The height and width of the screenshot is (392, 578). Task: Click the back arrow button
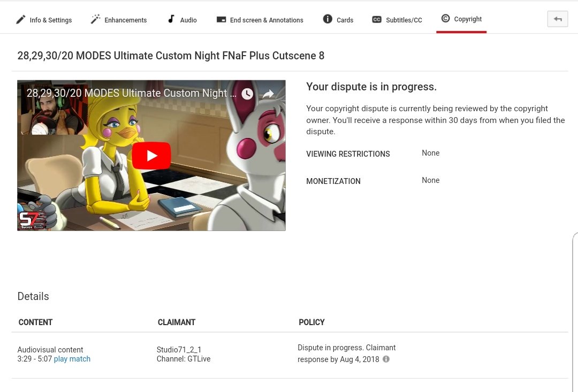(x=557, y=19)
